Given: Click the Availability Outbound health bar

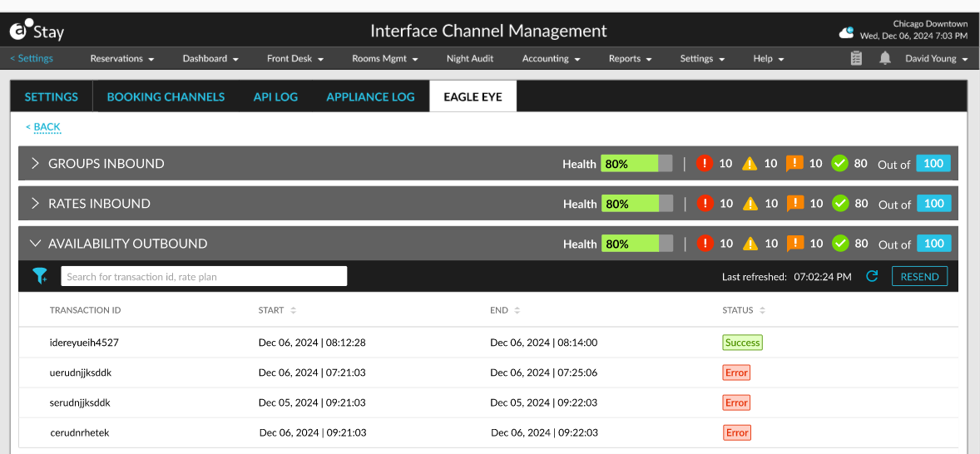Looking at the screenshot, I should (637, 244).
